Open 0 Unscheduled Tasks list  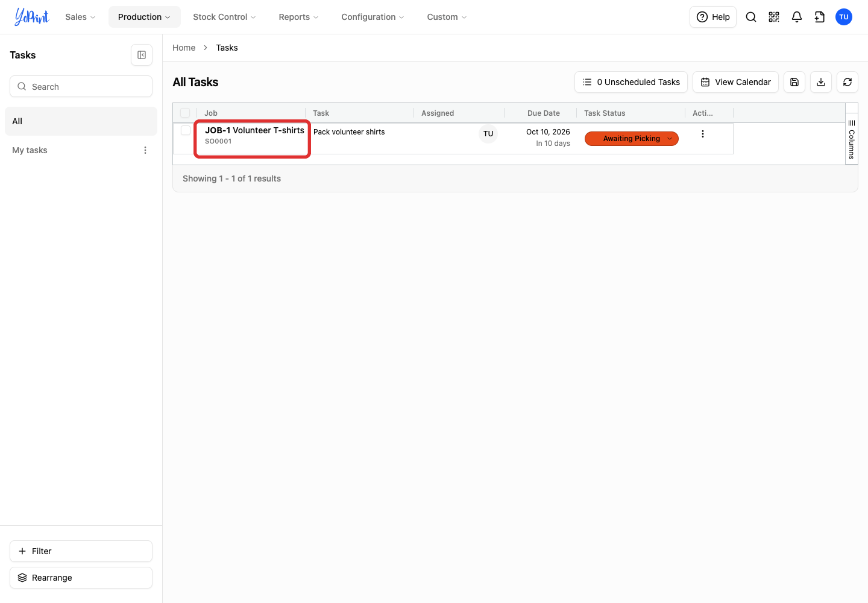[631, 82]
